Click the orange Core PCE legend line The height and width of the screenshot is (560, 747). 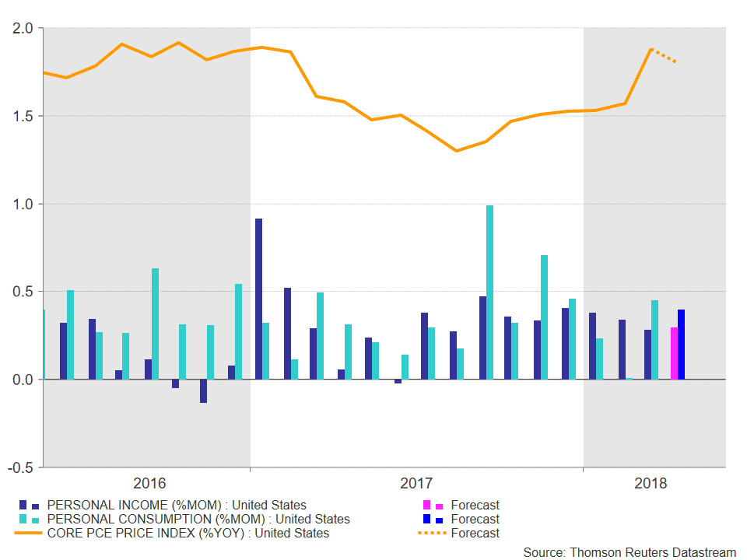[x=29, y=533]
